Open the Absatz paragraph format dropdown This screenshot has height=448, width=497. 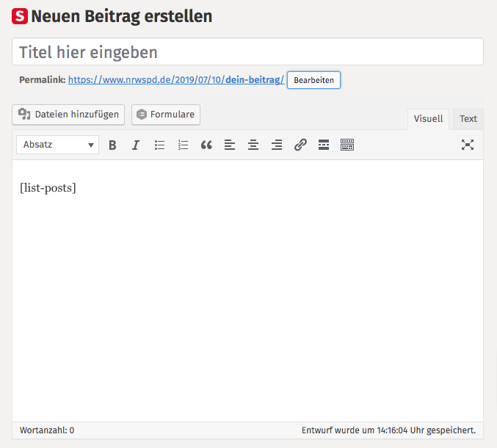[57, 145]
